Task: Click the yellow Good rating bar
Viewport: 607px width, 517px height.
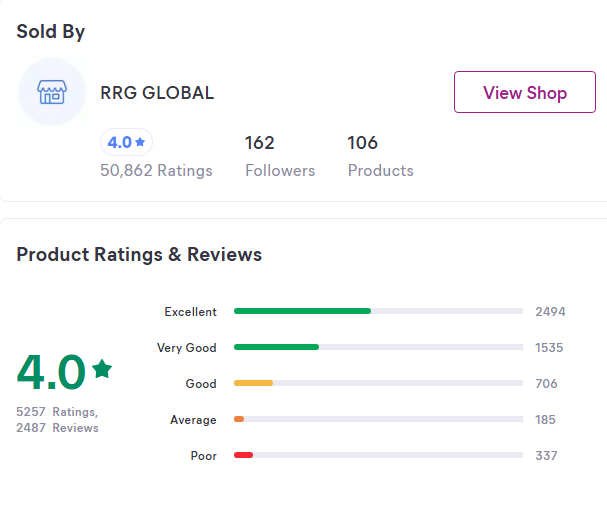Action: pos(253,383)
